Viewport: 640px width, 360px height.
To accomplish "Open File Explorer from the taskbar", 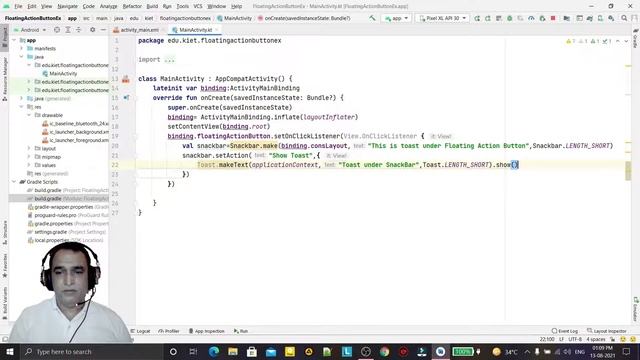I will click(x=233, y=351).
